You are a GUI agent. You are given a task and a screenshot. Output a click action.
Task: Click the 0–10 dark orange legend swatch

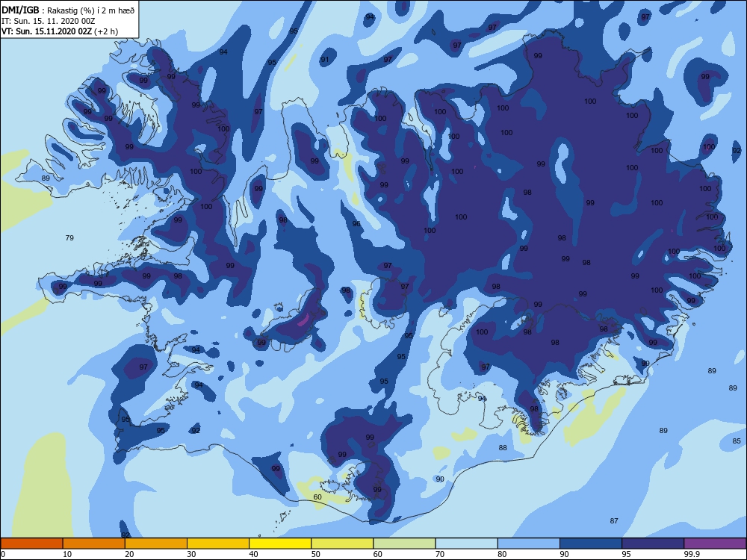click(x=31, y=544)
